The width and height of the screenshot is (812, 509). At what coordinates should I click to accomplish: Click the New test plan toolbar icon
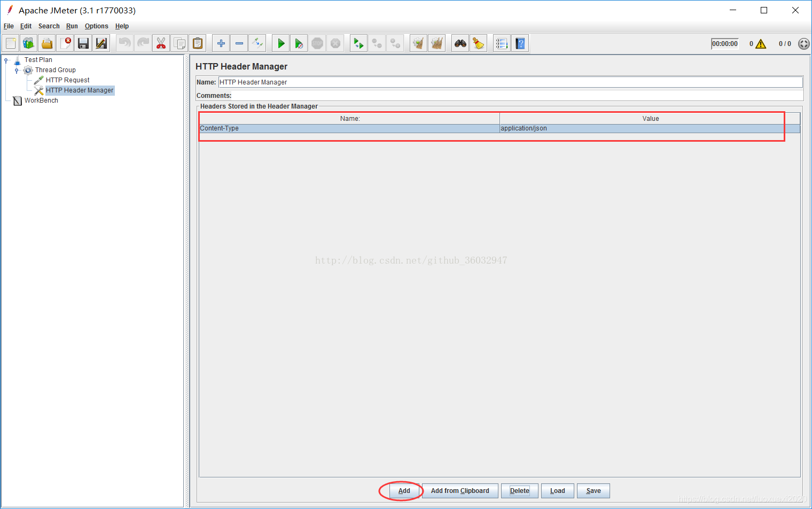tap(11, 43)
